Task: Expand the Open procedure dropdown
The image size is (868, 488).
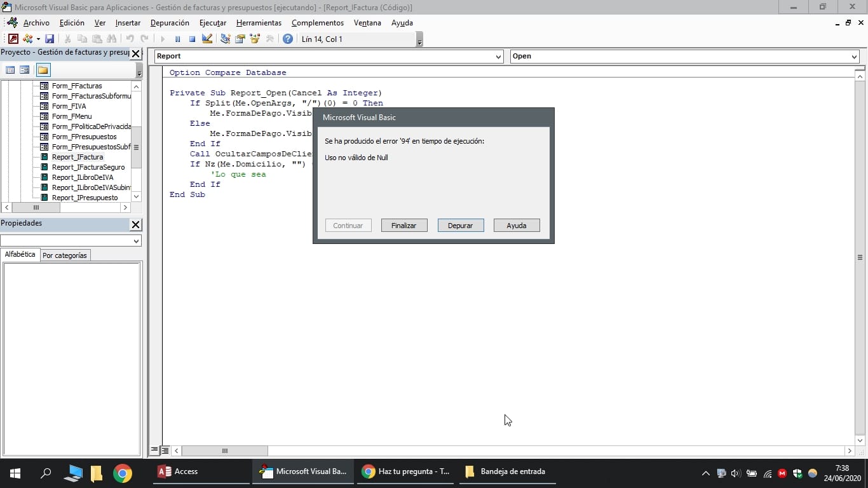Action: pos(853,57)
